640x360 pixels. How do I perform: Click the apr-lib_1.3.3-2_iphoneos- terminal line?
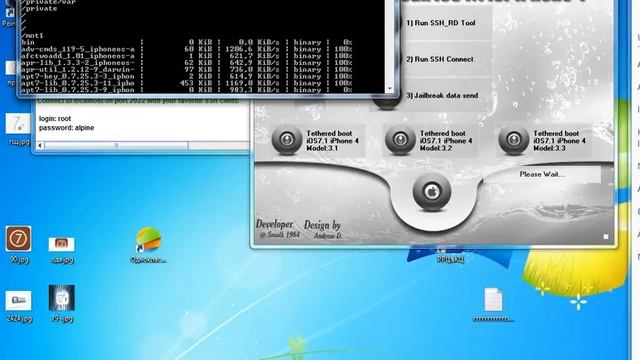[187, 63]
